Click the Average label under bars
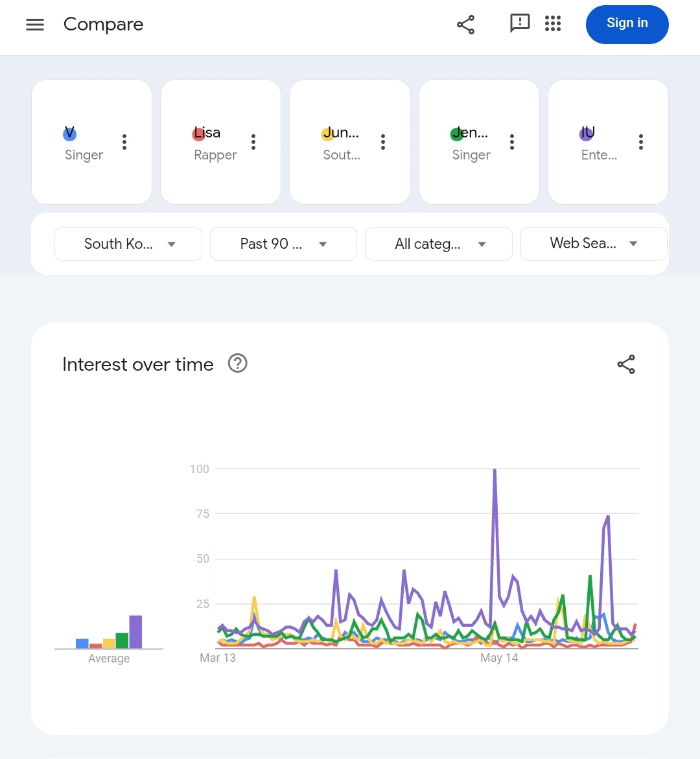700x759 pixels. pos(109,659)
